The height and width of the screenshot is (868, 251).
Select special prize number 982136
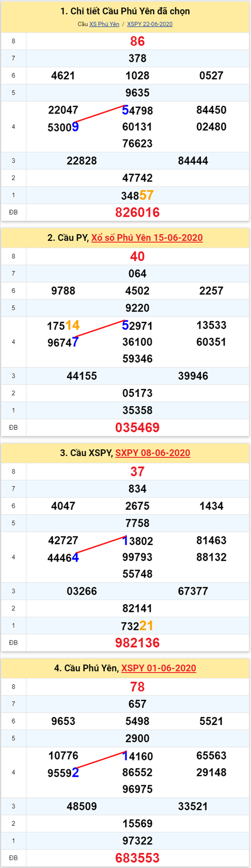click(x=138, y=643)
